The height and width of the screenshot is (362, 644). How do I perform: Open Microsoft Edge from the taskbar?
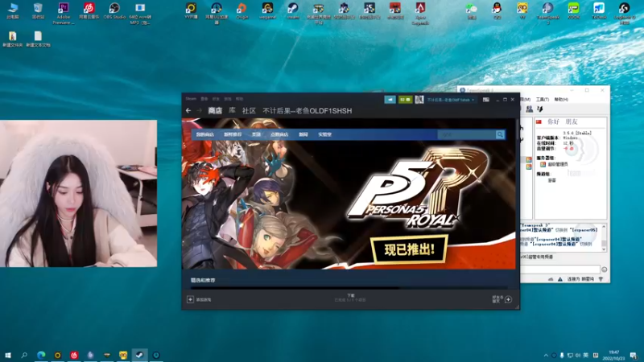click(41, 355)
